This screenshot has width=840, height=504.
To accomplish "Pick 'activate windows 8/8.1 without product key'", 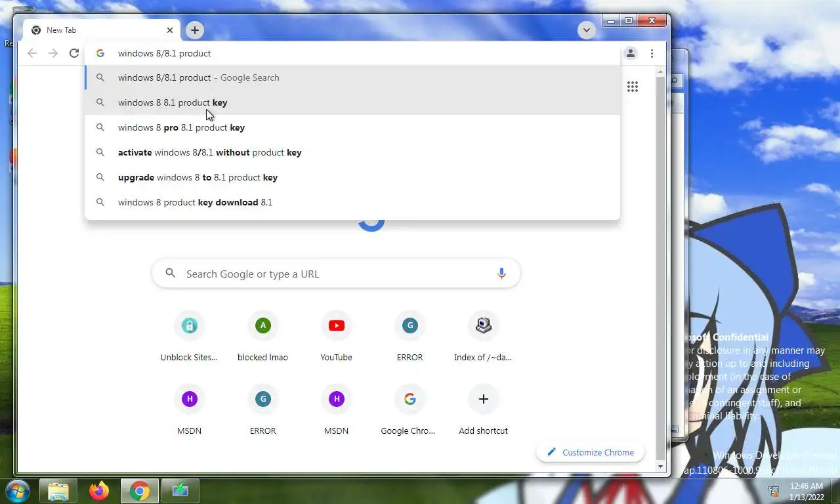I will click(352, 152).
